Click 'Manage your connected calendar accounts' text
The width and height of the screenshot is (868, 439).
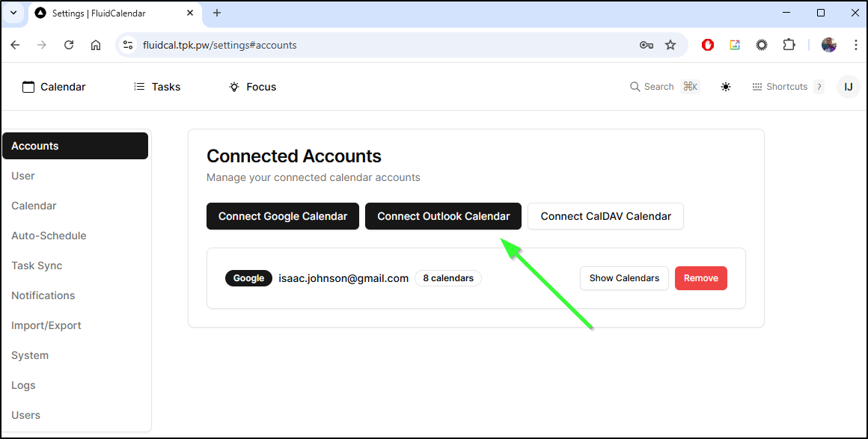click(x=314, y=178)
